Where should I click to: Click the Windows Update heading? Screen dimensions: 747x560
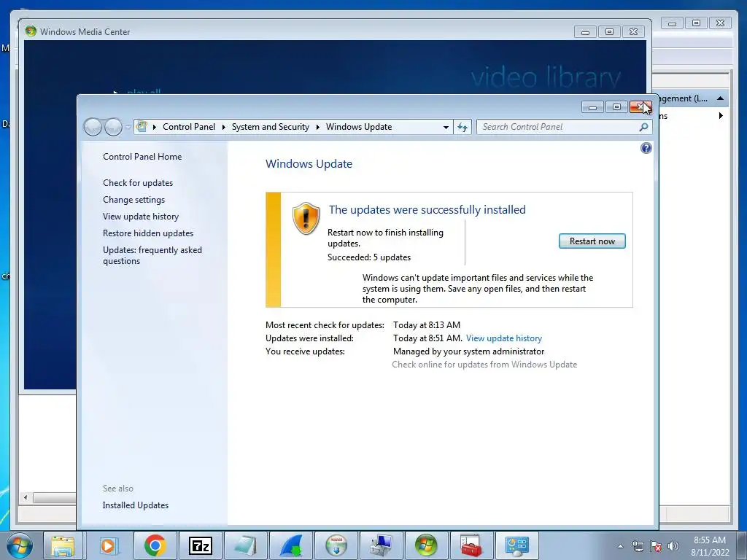[x=309, y=164]
